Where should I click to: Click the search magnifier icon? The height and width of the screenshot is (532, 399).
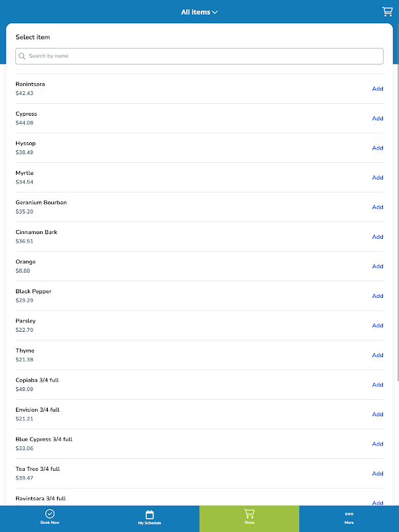[23, 57]
